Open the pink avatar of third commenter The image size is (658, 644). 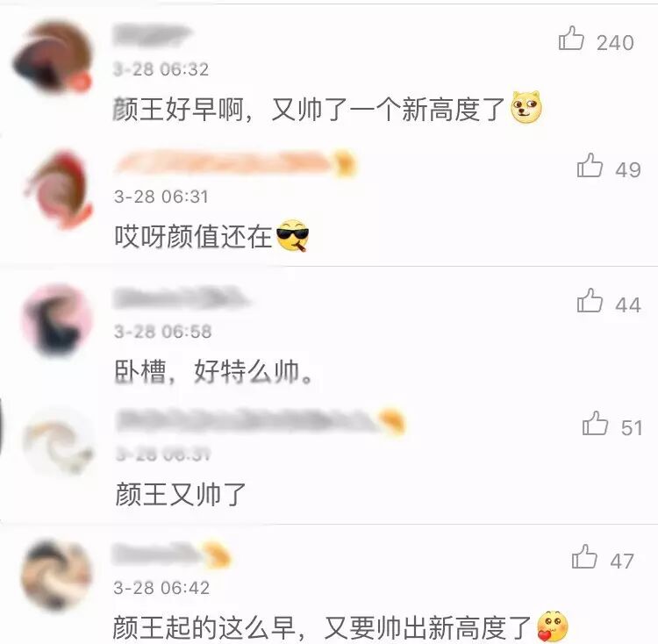click(57, 321)
